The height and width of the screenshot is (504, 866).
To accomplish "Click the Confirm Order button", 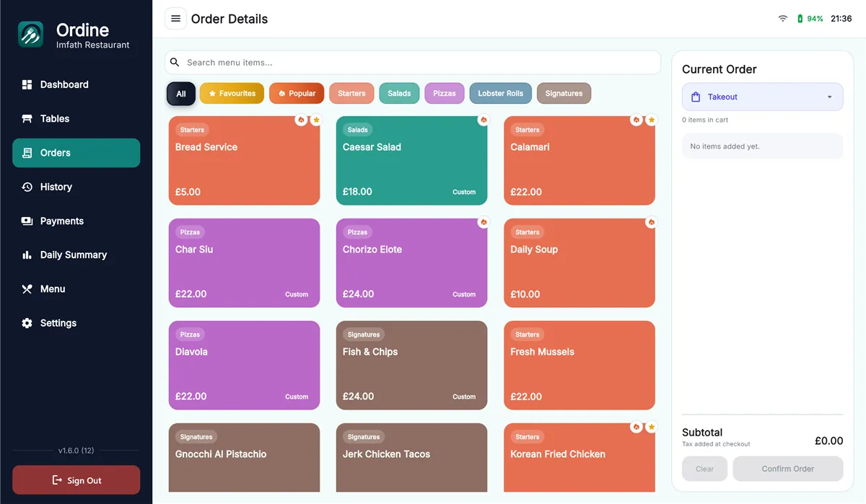I will 787,469.
